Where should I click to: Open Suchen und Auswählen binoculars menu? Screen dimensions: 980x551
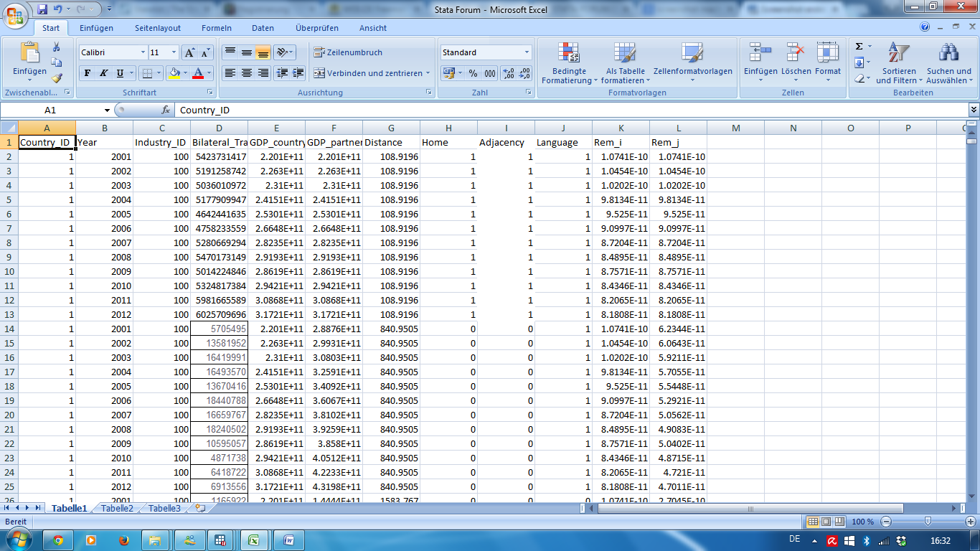click(x=949, y=63)
